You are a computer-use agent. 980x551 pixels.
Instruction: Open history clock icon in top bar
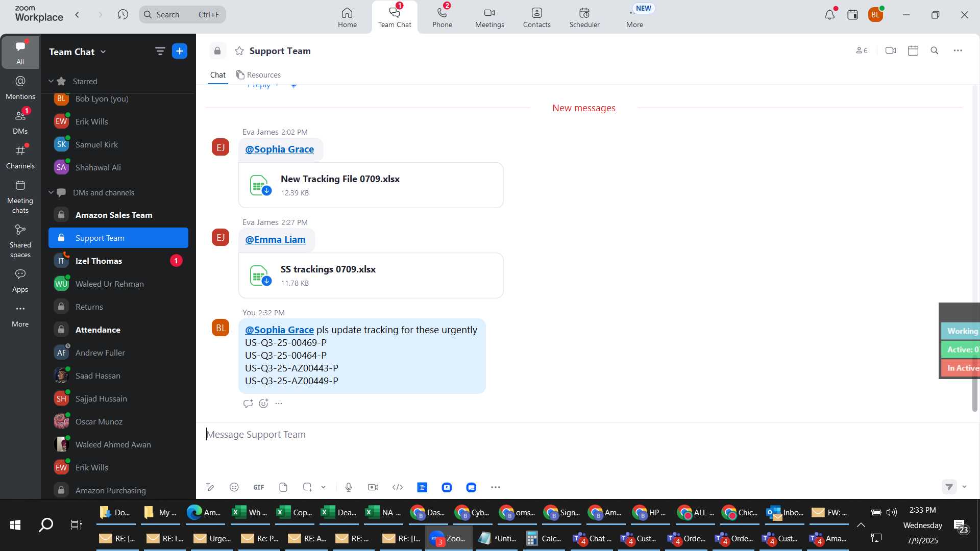click(x=122, y=15)
